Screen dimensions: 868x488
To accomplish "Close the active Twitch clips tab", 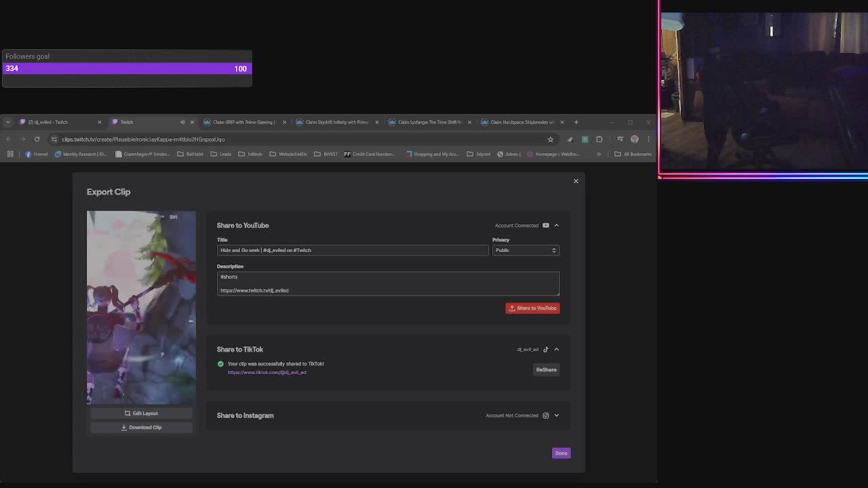I will (x=192, y=122).
